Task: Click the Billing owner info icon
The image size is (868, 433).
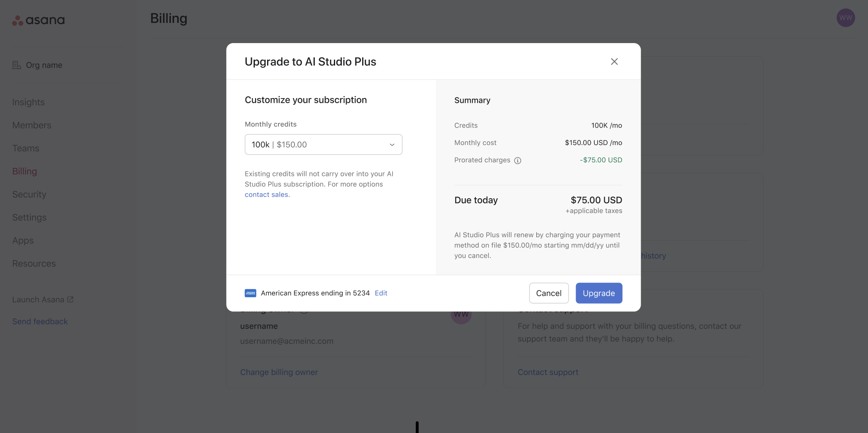Action: coord(304,309)
